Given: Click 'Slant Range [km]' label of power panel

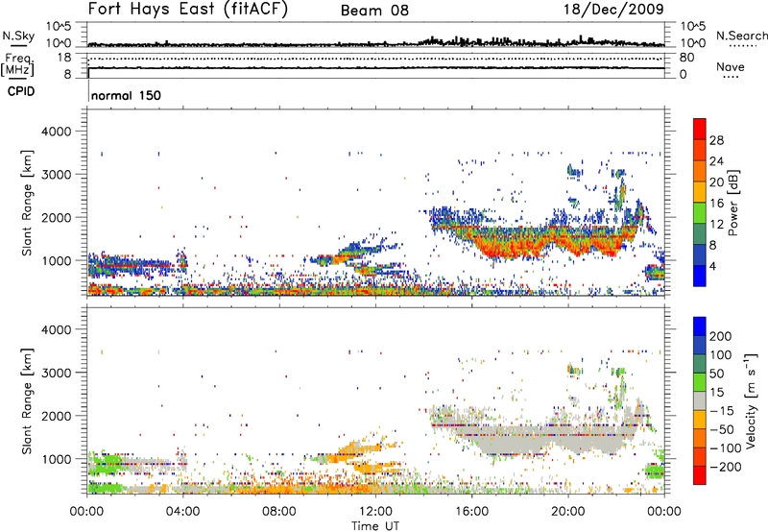Looking at the screenshot, I should 27,203.
